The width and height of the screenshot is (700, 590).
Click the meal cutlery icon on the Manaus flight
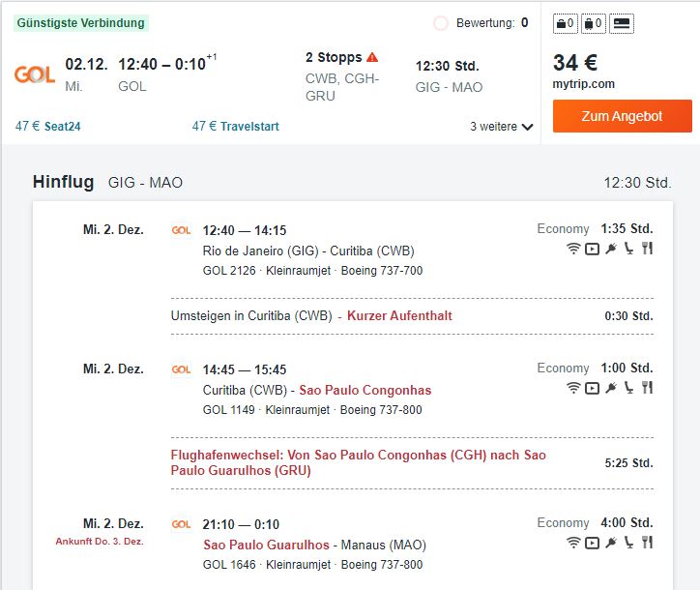[x=648, y=543]
